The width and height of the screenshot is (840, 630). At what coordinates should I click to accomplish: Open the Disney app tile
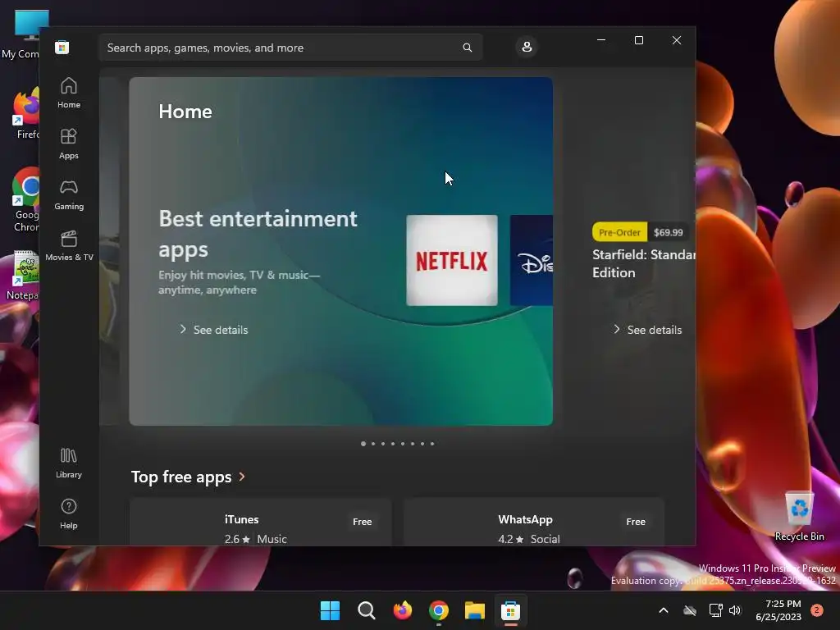pos(532,260)
